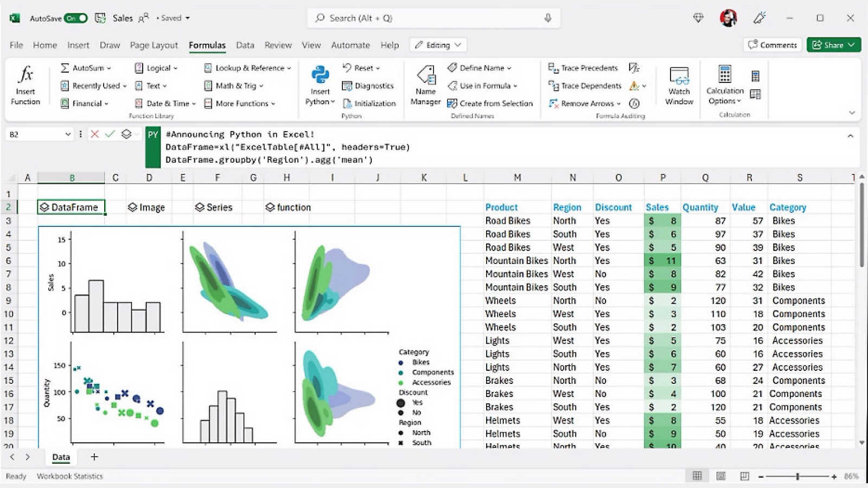
Task: Click the Remove Arrows icon
Action: point(553,103)
